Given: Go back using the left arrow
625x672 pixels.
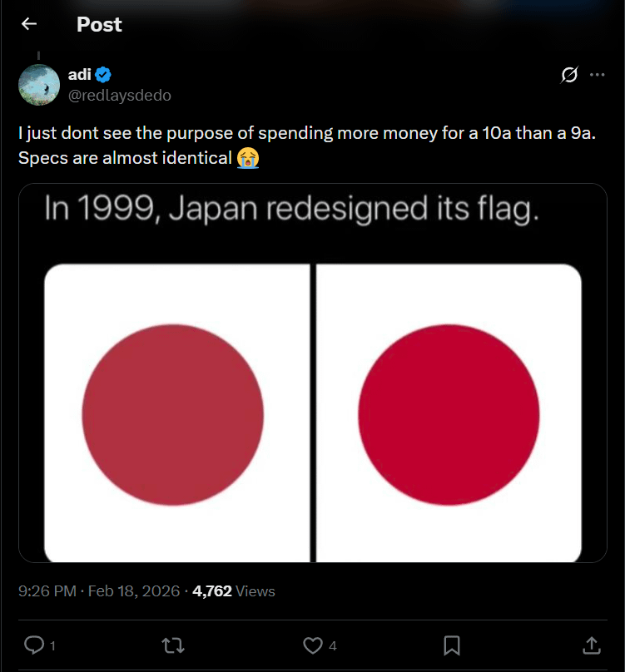Looking at the screenshot, I should click(x=29, y=24).
